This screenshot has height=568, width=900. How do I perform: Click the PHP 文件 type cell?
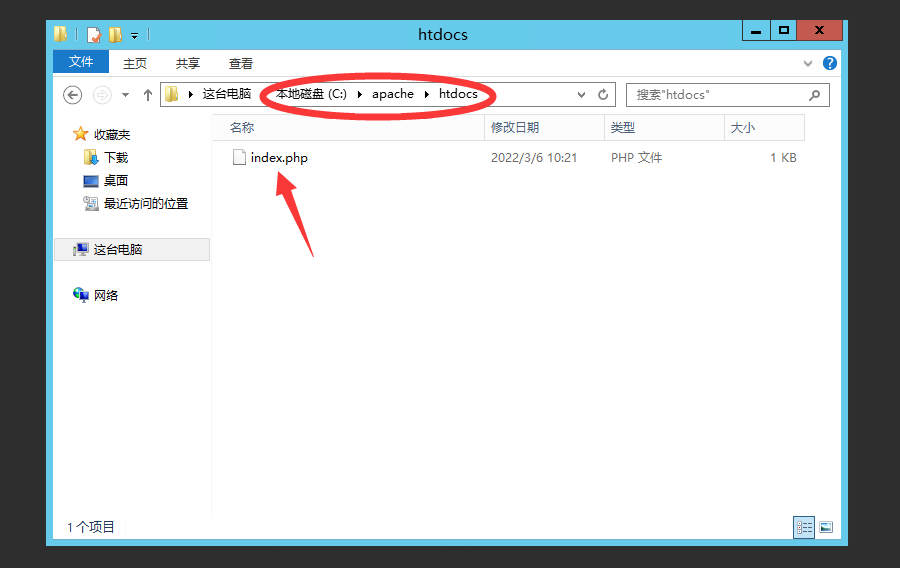(x=637, y=157)
